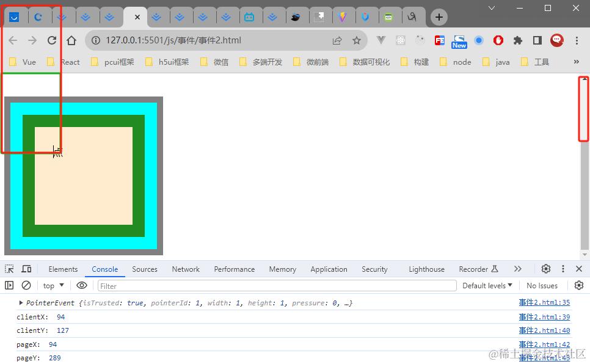Open the Application panel
Screen dimensions: 590x364
click(329, 269)
